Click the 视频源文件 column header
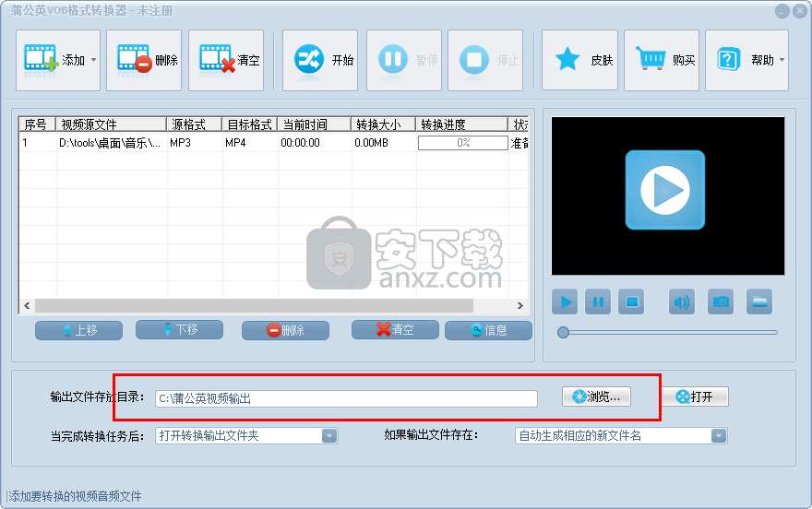 (x=111, y=124)
